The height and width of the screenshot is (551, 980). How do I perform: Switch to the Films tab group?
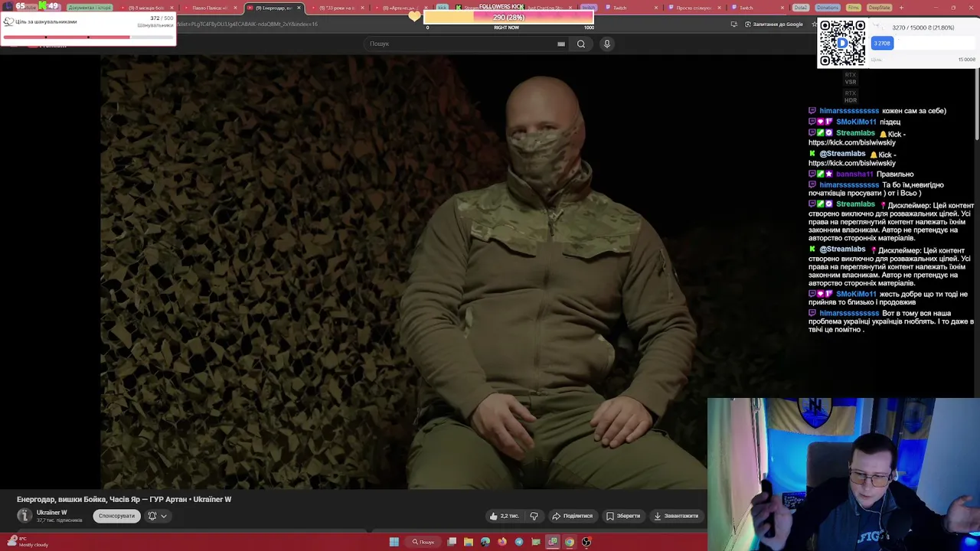pos(853,8)
